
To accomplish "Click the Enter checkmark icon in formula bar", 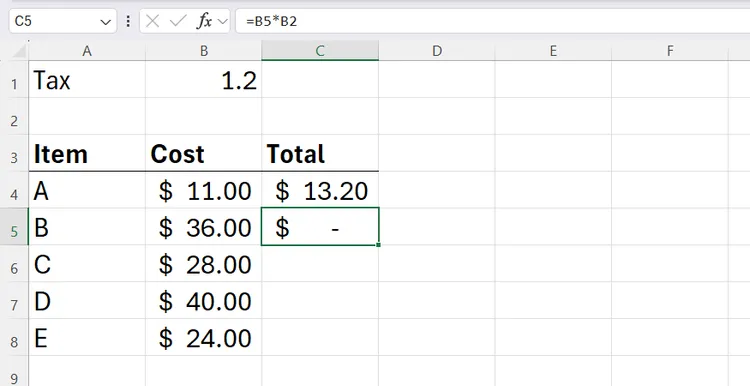I will pos(178,21).
